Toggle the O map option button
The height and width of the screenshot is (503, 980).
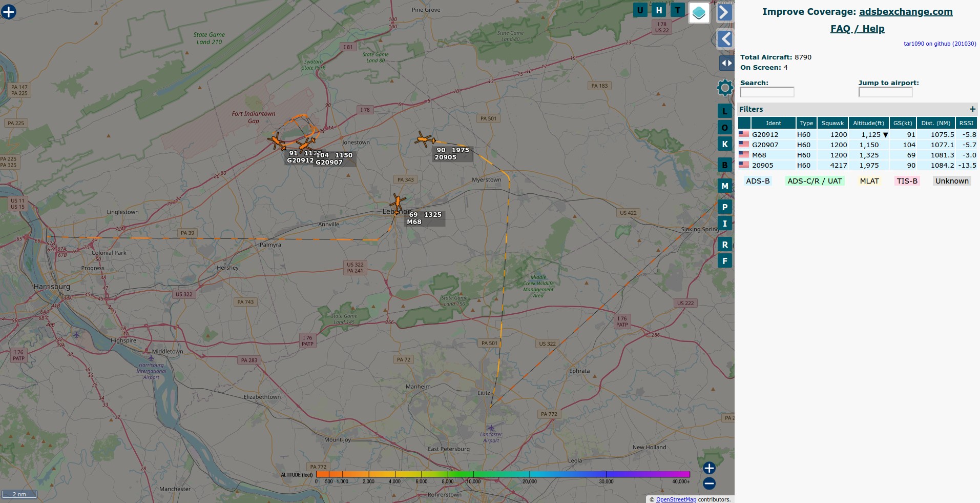click(x=724, y=128)
